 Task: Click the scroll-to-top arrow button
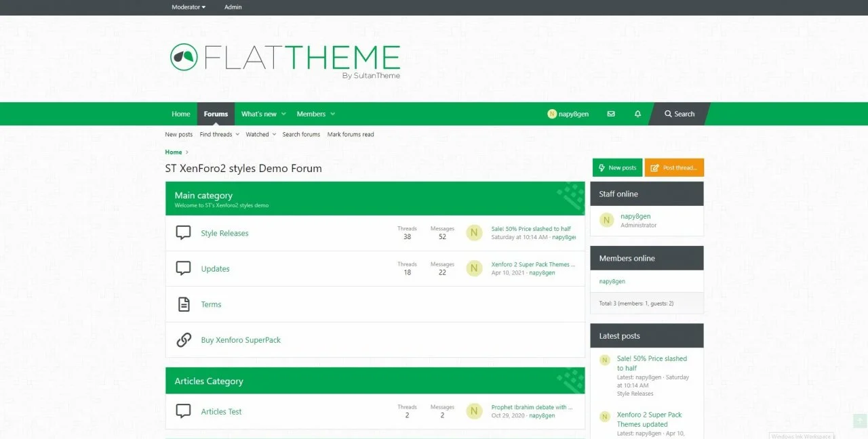coord(859,421)
